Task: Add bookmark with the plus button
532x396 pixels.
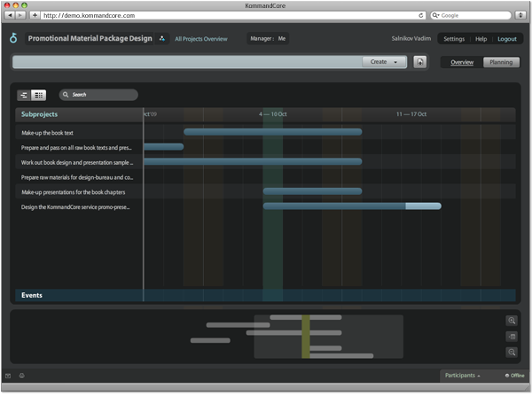Action: pos(35,15)
